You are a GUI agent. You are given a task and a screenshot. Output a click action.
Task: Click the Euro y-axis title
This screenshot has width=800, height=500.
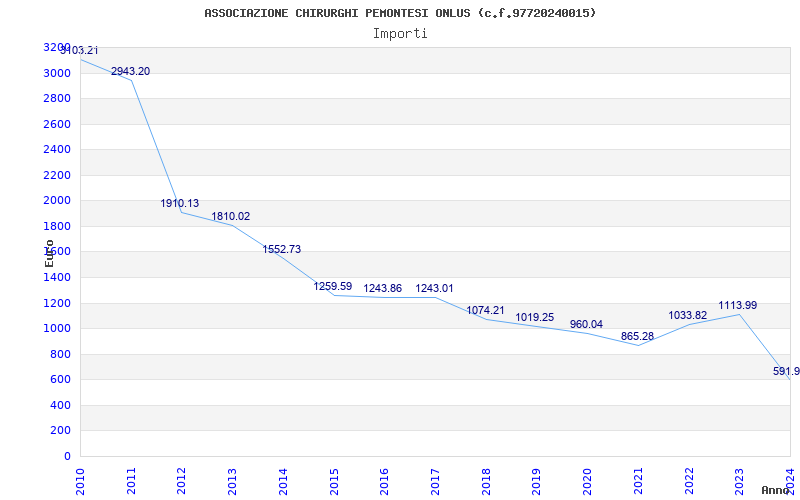point(49,254)
